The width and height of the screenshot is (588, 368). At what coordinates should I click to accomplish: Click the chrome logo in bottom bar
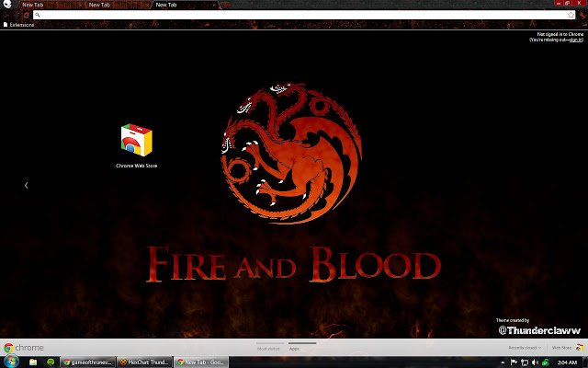(x=24, y=348)
